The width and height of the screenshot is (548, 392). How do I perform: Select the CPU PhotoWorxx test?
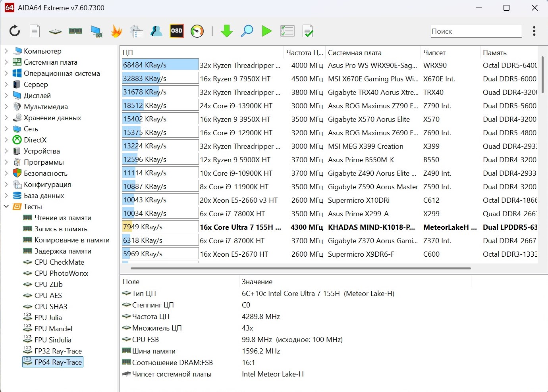click(x=61, y=273)
